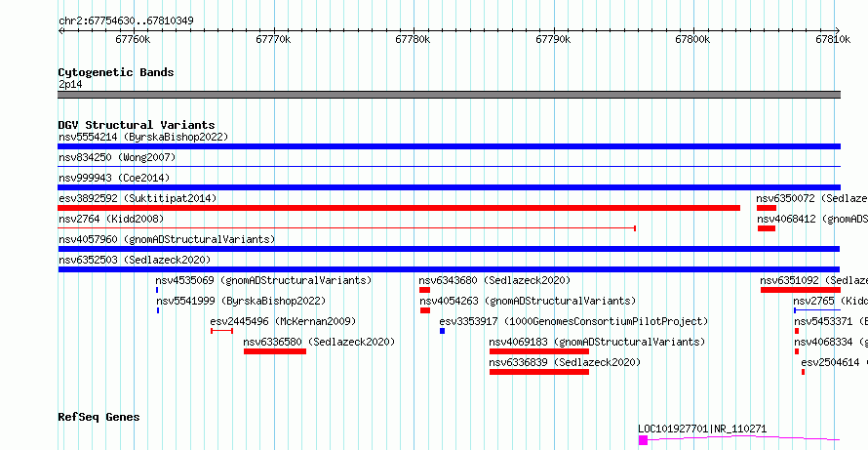
Task: Select the esv3892592 (Suktitipat2014) red bar
Action: click(x=399, y=208)
